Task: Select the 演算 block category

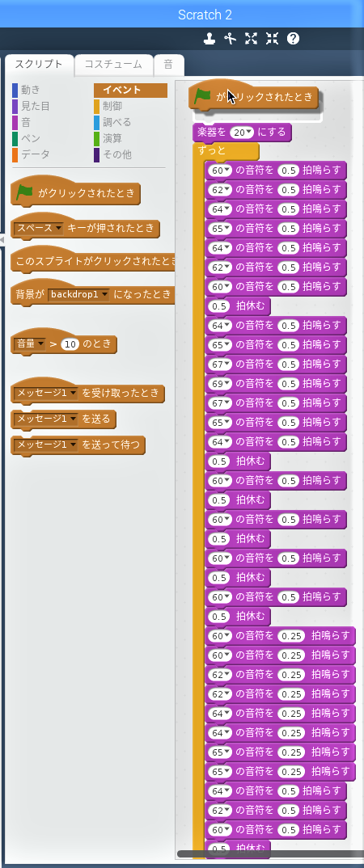Action: coord(112,138)
